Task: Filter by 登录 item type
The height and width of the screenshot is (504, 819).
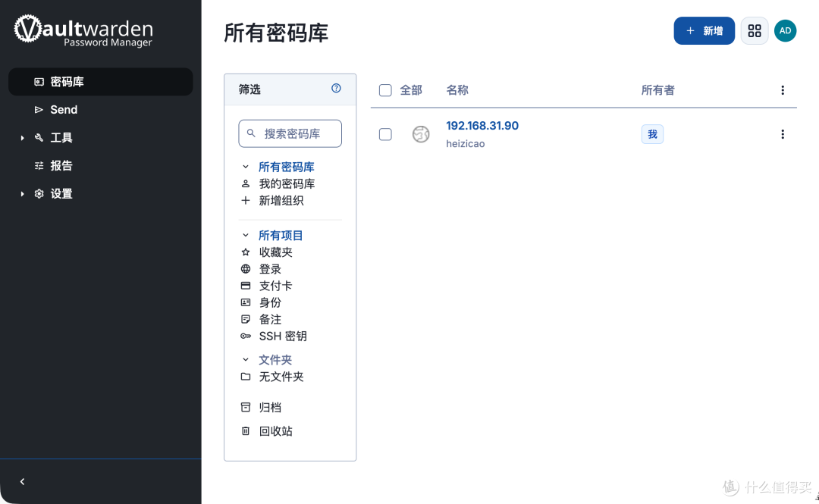Action: [x=270, y=269]
